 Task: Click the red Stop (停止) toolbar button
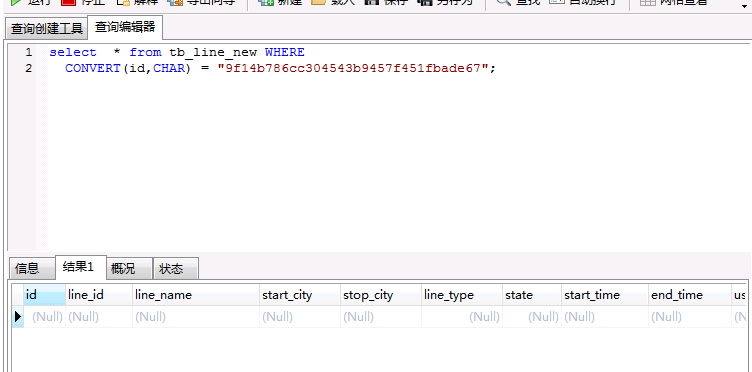83,2
